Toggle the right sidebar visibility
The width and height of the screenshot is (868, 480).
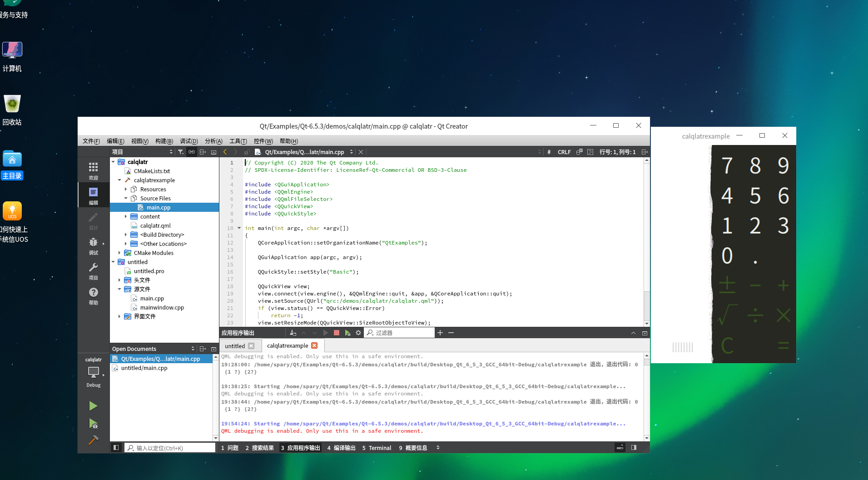tap(634, 448)
